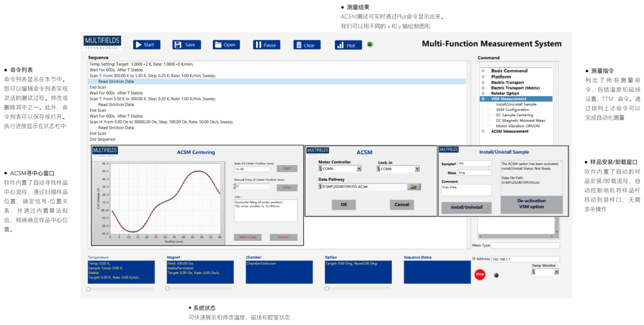
Task: Click the Start sequence play button
Action: [x=146, y=45]
